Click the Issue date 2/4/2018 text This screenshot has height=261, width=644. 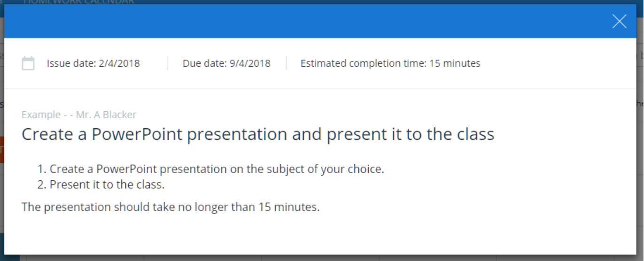point(93,63)
